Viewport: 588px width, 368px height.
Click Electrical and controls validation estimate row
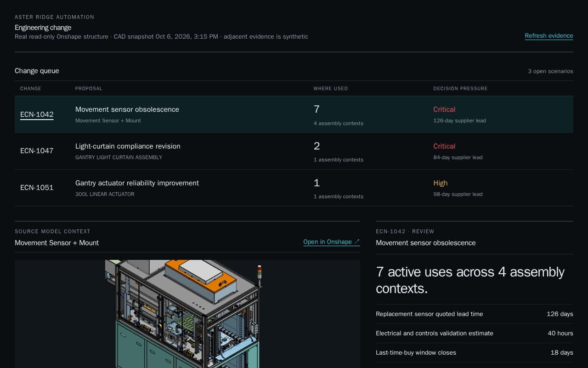475,333
